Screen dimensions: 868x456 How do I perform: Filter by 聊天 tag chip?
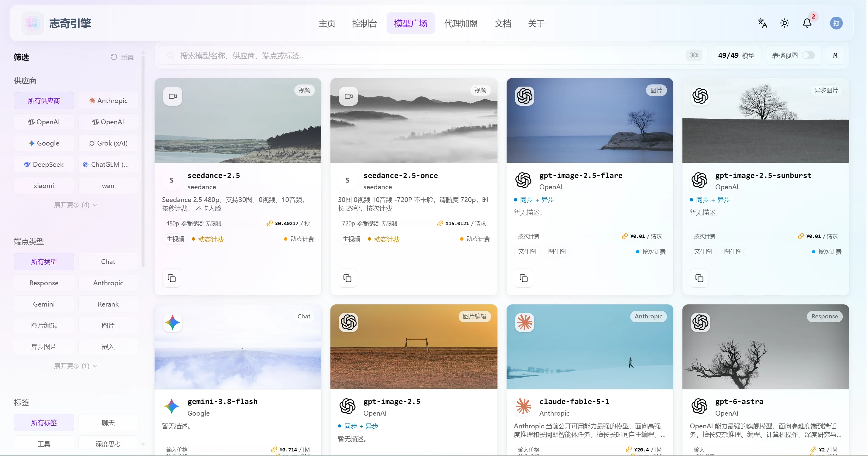click(x=108, y=423)
